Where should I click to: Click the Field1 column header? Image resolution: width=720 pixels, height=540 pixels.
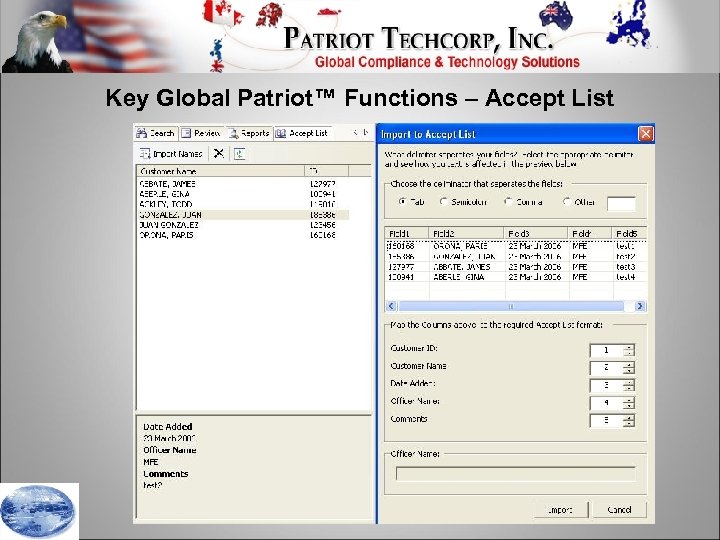tap(406, 233)
